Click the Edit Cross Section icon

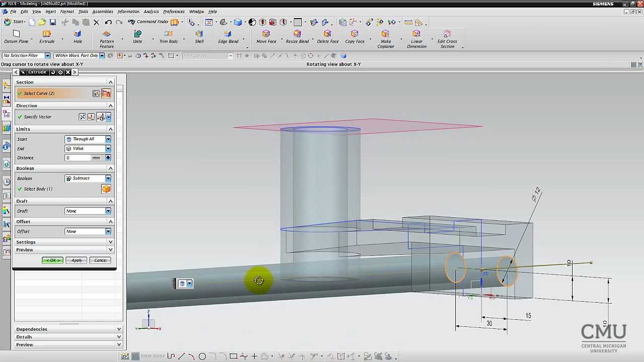point(447,34)
